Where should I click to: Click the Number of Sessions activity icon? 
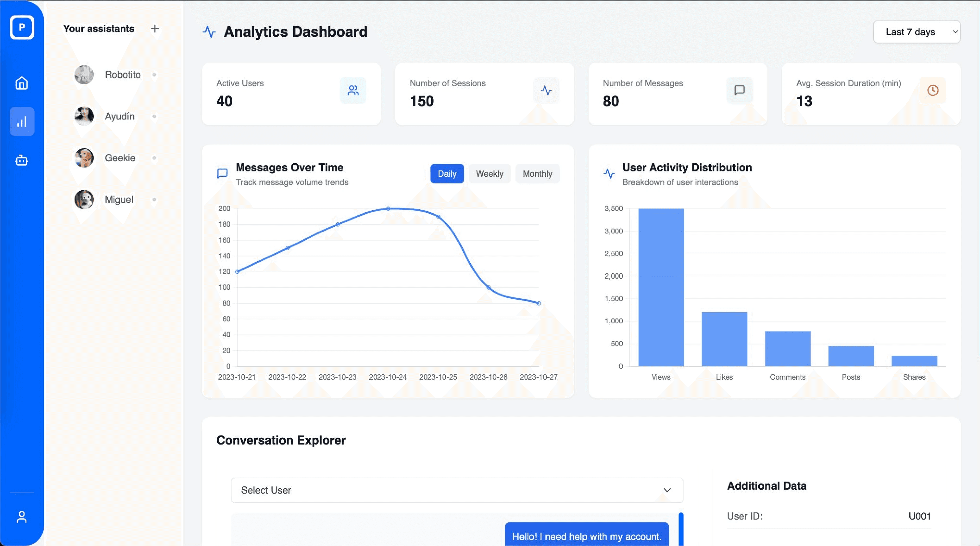[546, 90]
